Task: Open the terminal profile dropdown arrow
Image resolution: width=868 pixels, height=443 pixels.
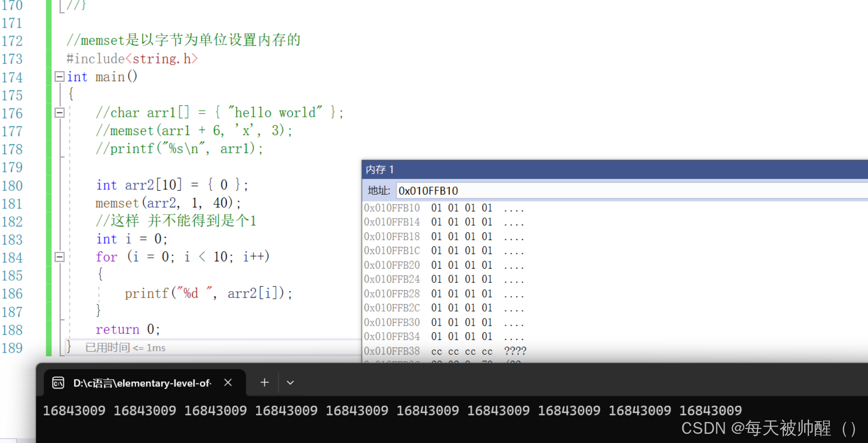Action: coord(290,382)
